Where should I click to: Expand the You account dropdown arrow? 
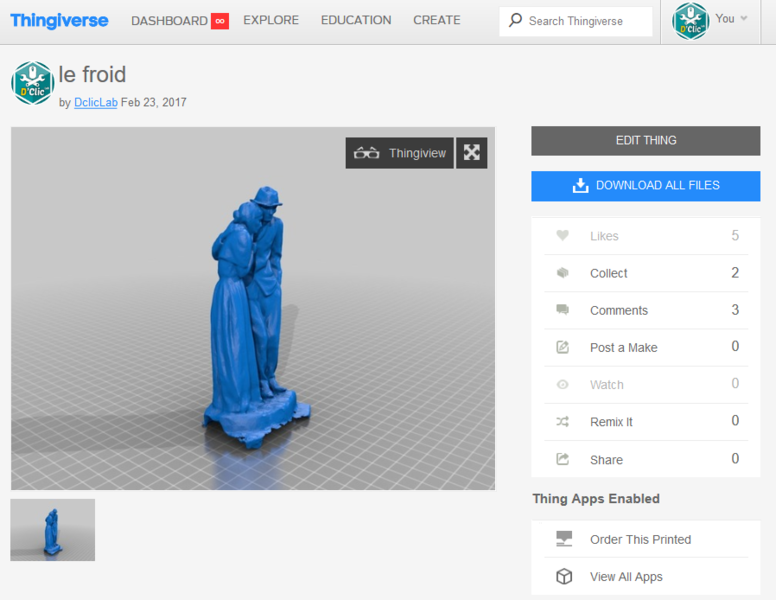pyautogui.click(x=743, y=19)
